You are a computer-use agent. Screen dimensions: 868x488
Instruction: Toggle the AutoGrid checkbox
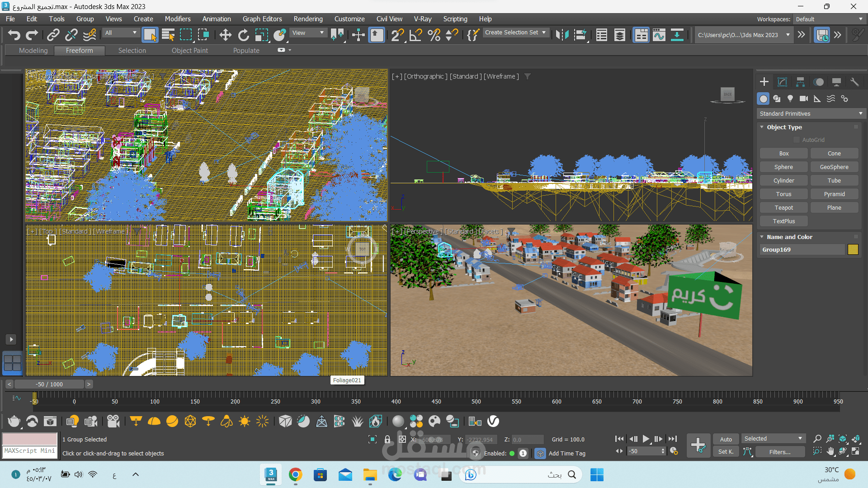click(x=797, y=140)
